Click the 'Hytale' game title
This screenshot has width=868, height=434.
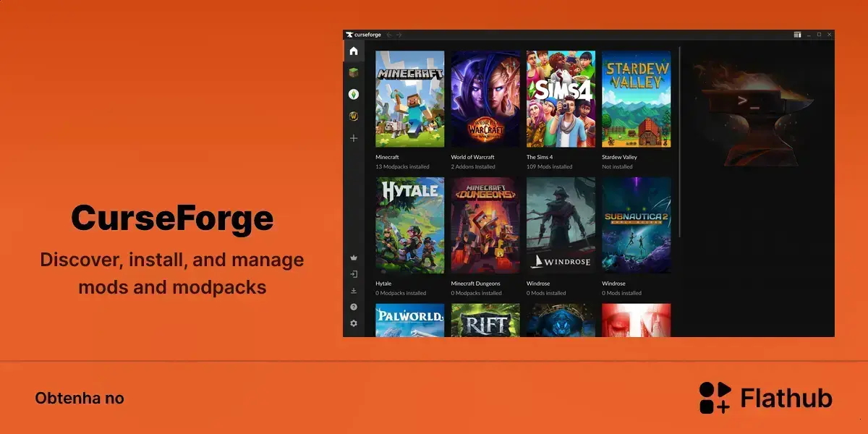pos(383,284)
